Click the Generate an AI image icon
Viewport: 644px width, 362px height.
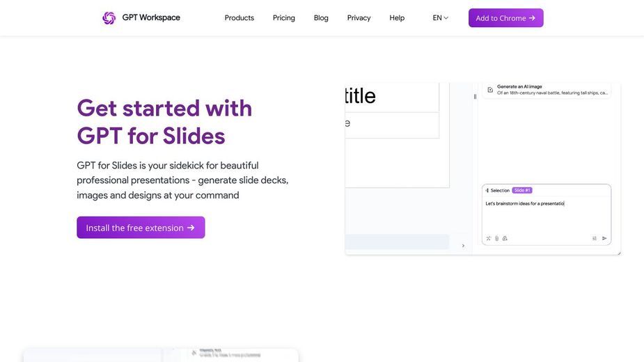[490, 90]
